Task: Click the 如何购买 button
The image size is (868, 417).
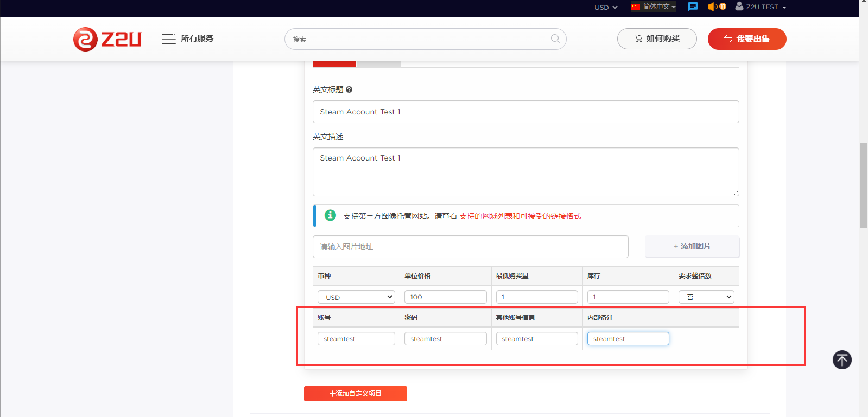Action: tap(657, 39)
